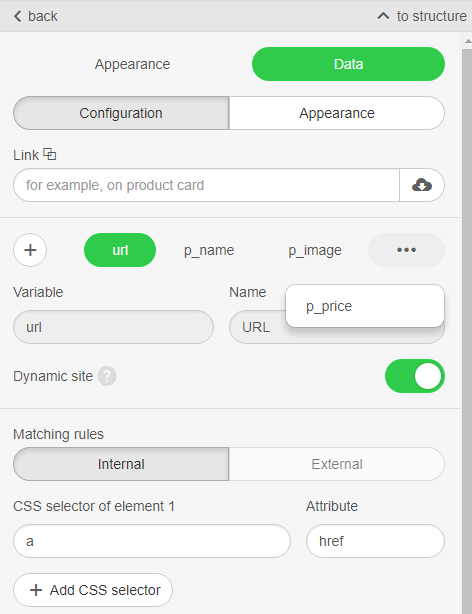Screen dimensions: 472x614
Task: Switch matching rules to External
Action: [x=337, y=464]
